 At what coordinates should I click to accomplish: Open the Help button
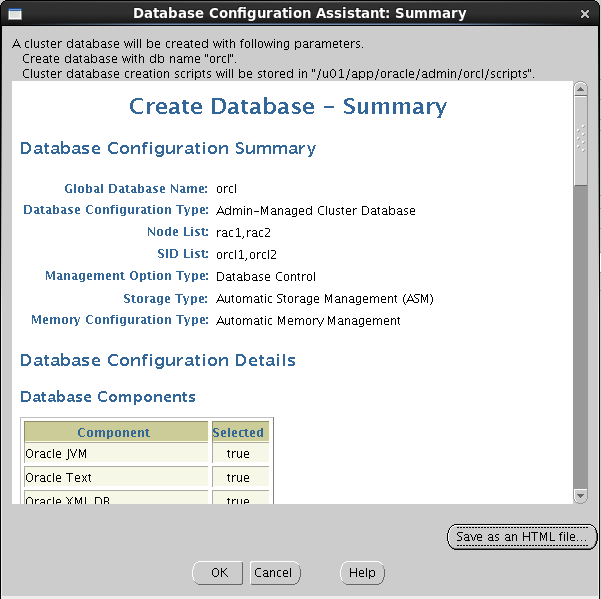pyautogui.click(x=362, y=573)
